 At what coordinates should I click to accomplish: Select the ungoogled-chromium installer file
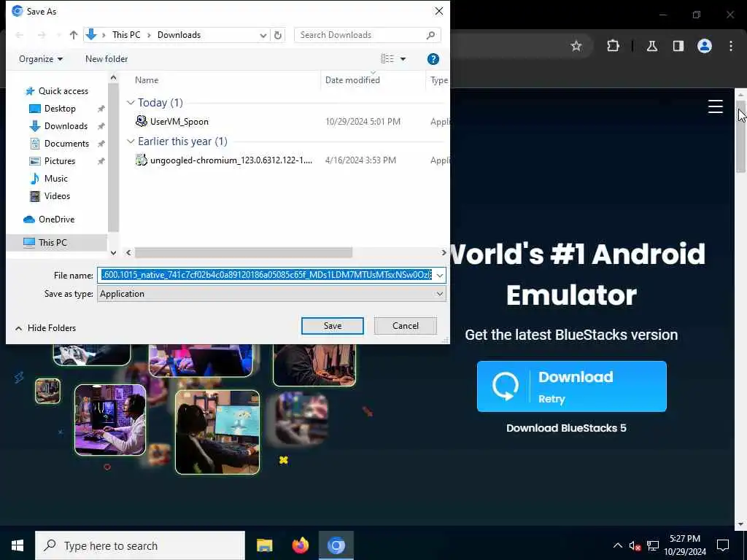[x=224, y=160]
